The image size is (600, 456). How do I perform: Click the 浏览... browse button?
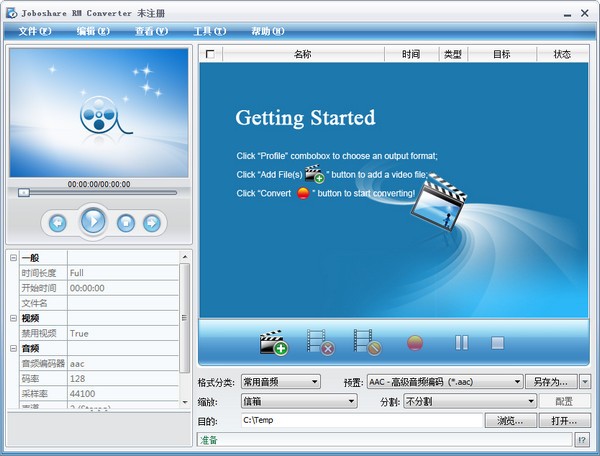[x=510, y=421]
